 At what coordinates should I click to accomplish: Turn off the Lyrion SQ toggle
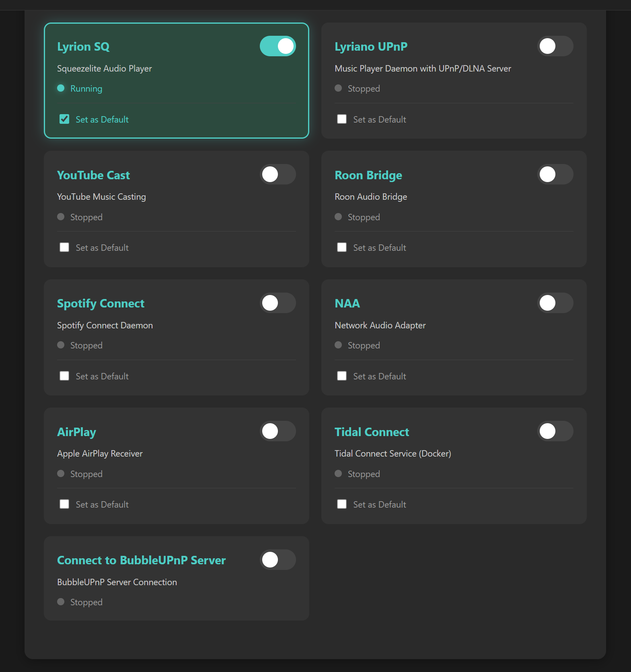pos(278,46)
